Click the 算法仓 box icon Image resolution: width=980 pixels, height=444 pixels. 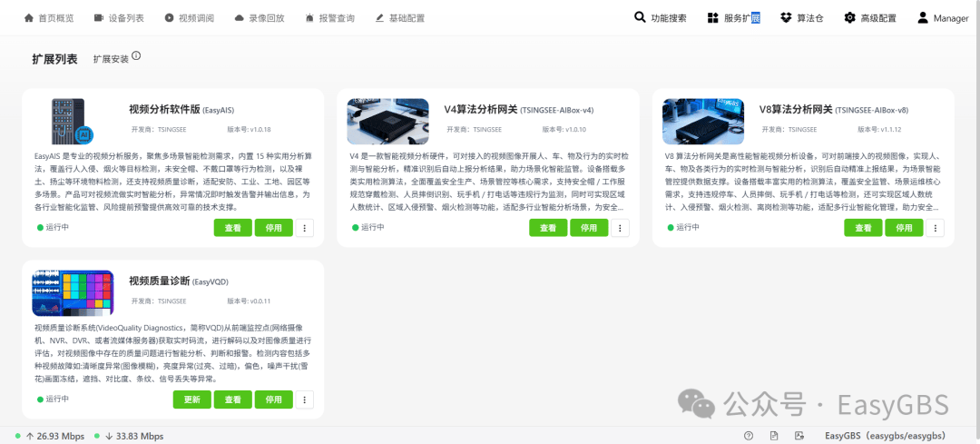[x=786, y=18]
